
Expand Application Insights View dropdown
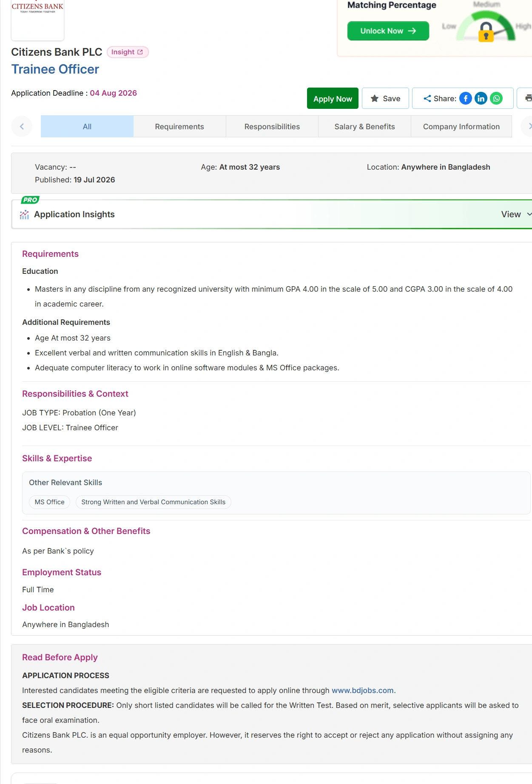point(516,214)
